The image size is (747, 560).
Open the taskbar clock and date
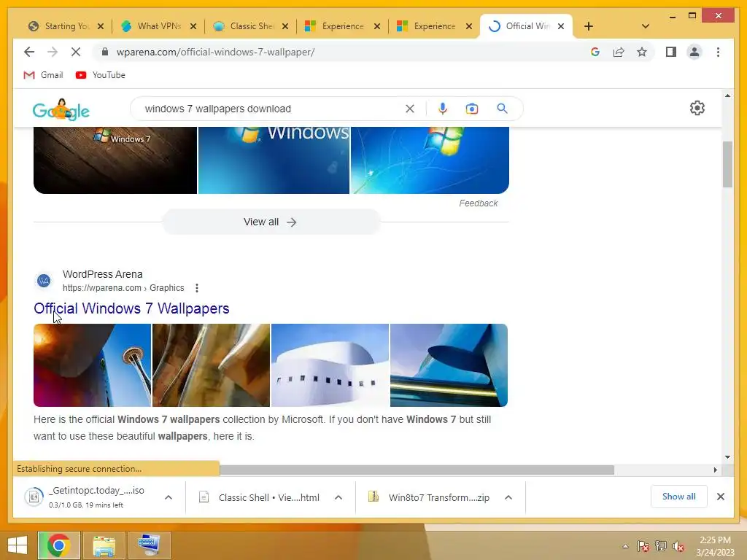[715, 546]
